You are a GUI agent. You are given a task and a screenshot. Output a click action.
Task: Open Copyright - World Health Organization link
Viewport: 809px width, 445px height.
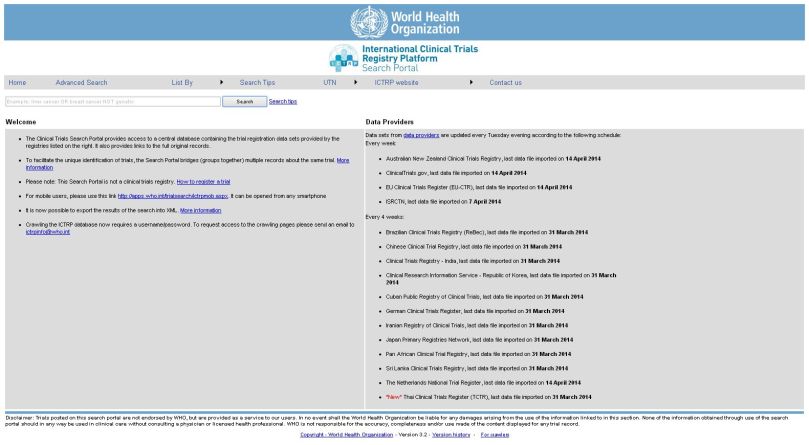[x=346, y=435]
